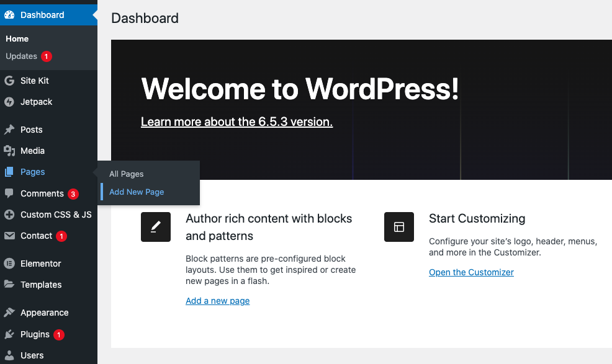Click the Media library icon
This screenshot has width=612, height=364.
[9, 151]
